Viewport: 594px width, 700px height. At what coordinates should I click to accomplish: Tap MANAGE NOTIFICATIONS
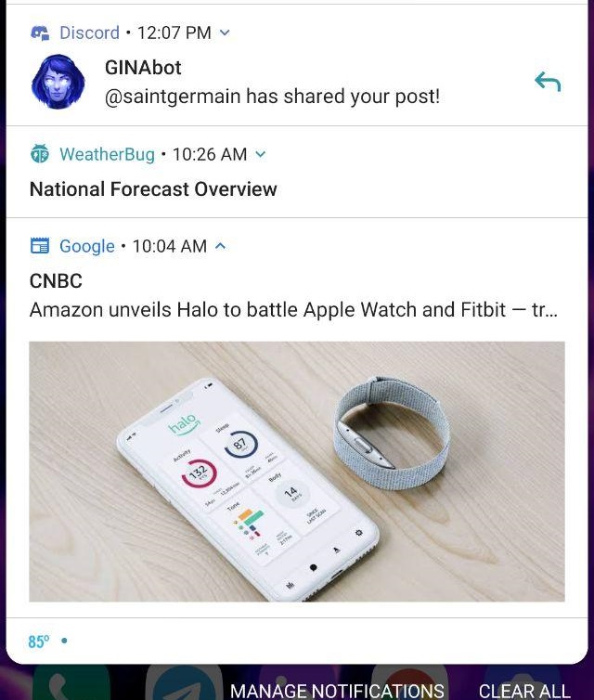click(x=338, y=691)
